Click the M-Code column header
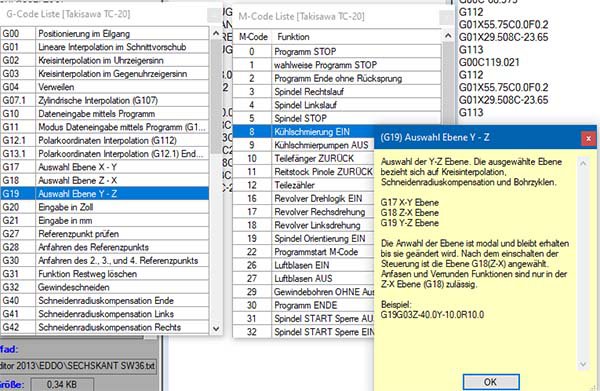600x391 pixels. click(x=253, y=37)
